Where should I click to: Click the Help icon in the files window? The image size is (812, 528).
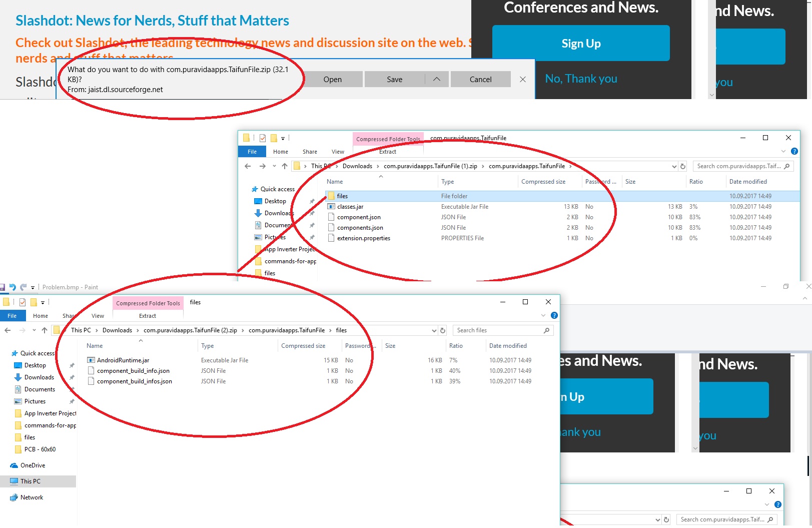[554, 315]
